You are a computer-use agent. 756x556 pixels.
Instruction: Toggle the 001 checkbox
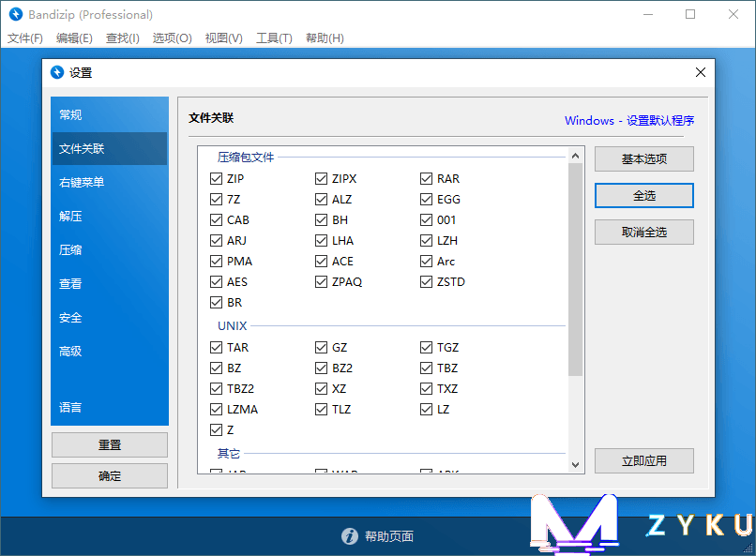point(426,220)
